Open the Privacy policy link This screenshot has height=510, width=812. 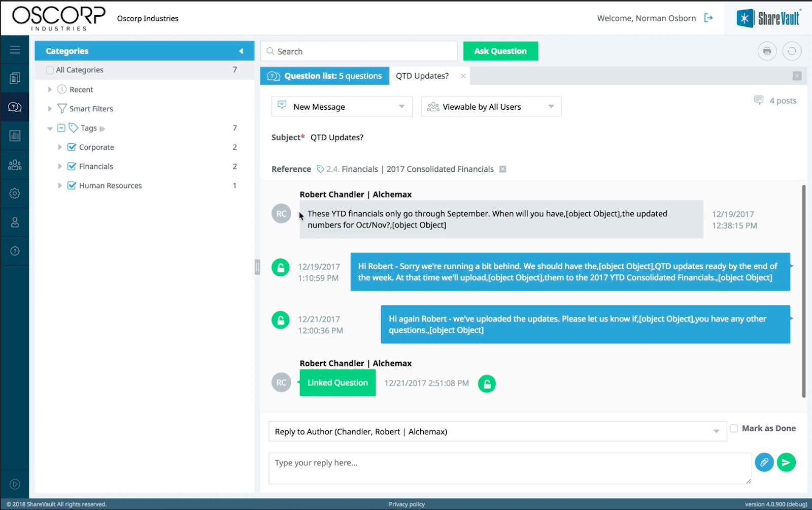tap(407, 504)
